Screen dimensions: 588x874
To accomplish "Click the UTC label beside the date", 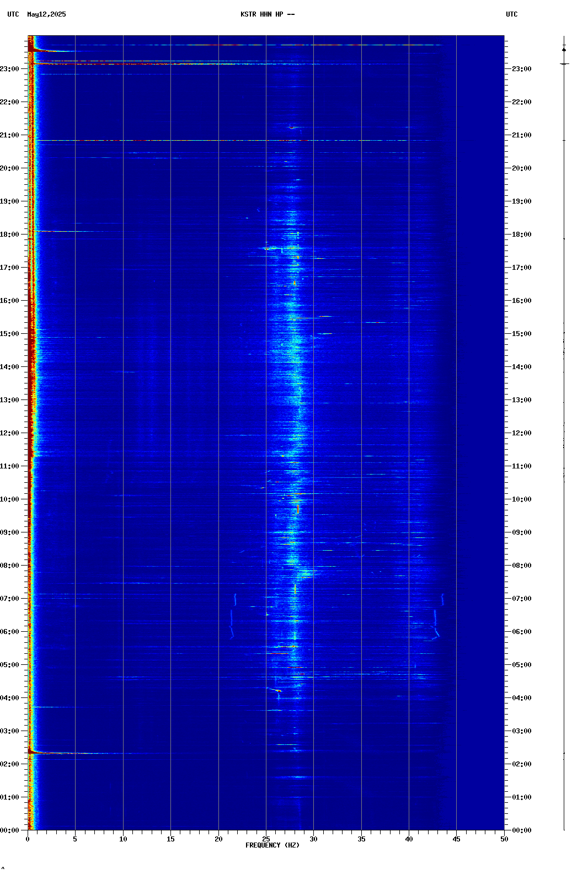I will point(13,14).
